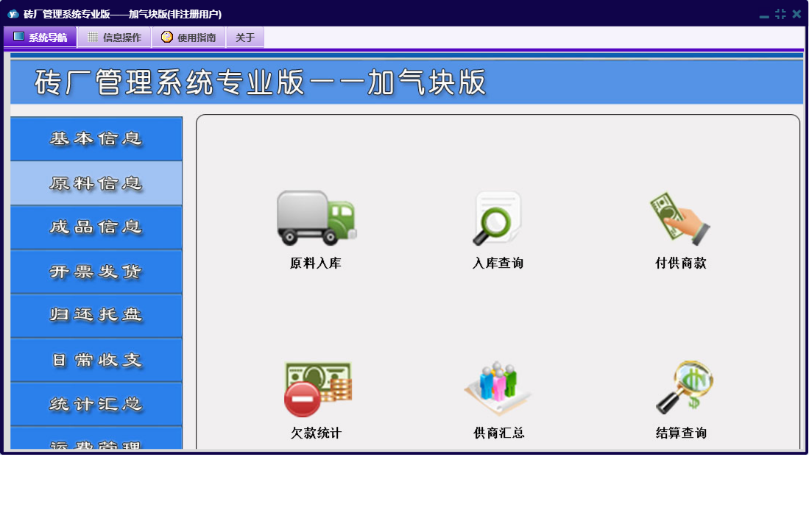The height and width of the screenshot is (532, 809).
Task: Open 日常收支 in the sidebar
Action: tap(96, 360)
